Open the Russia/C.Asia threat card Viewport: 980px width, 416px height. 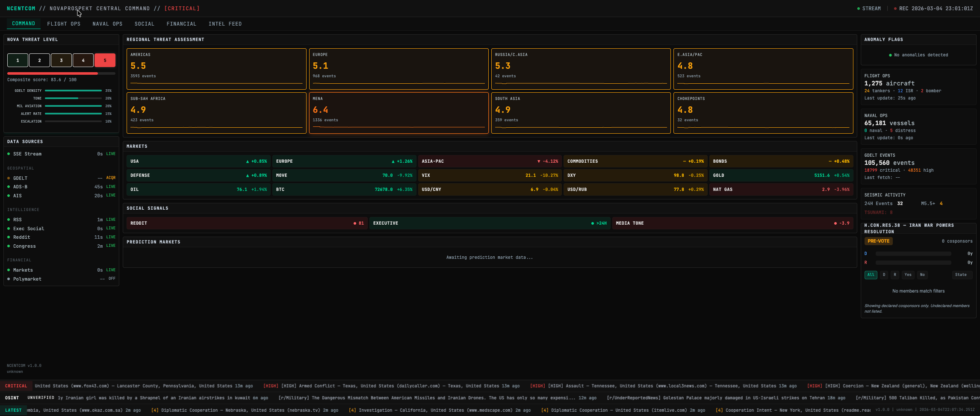pos(581,69)
